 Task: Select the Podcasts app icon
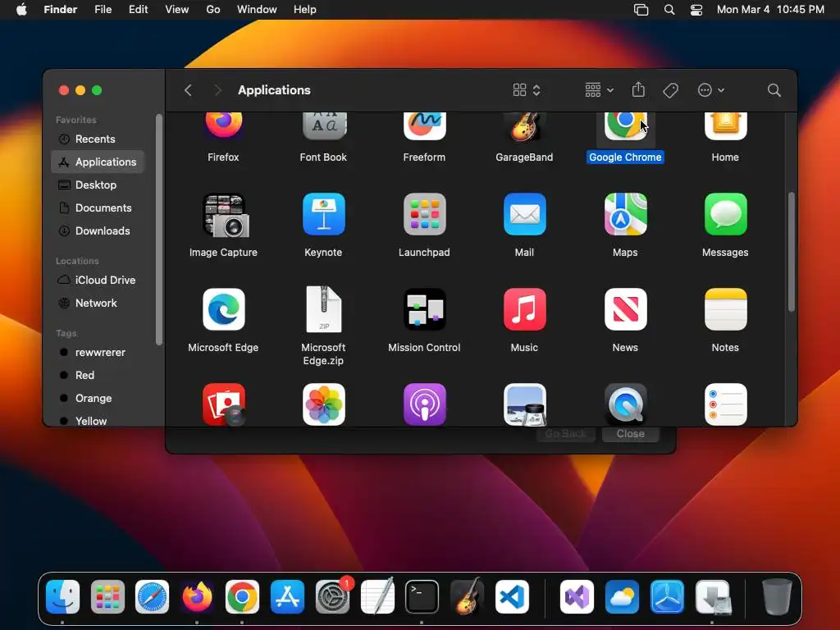coord(424,404)
